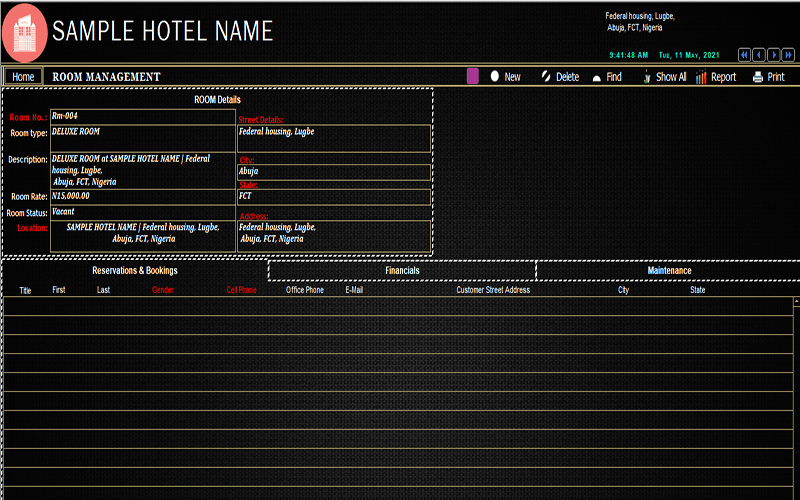800x500 pixels.
Task: Go to next record arrow
Action: pos(774,55)
